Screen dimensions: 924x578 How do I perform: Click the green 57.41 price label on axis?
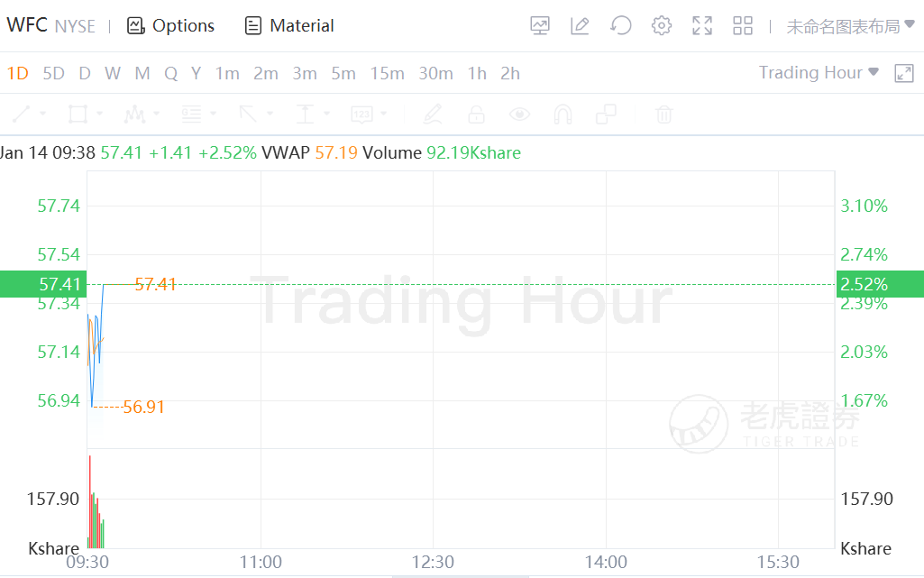click(x=43, y=285)
